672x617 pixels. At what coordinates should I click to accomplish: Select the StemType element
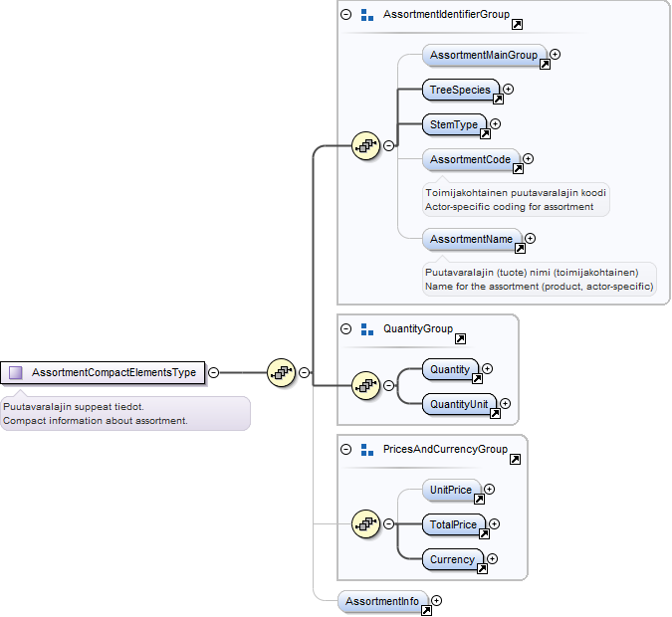[x=454, y=124]
